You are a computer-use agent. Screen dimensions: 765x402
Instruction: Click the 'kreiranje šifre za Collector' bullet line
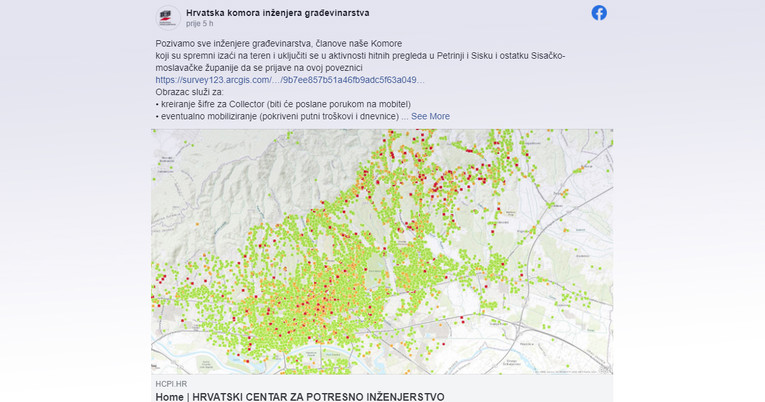283,104
